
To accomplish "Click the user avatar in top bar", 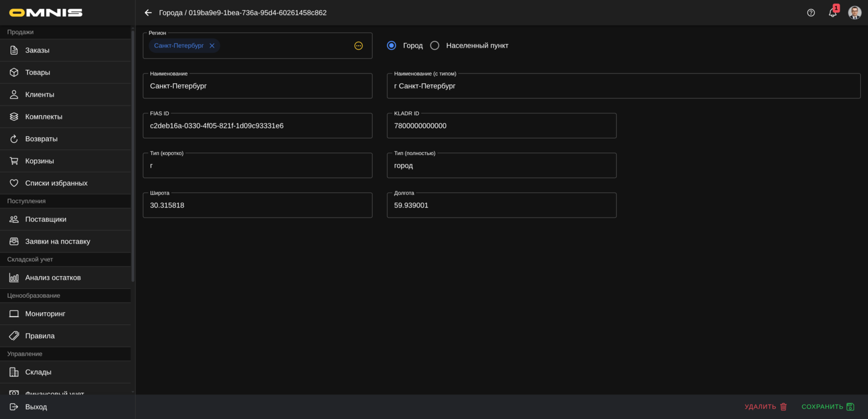I will [854, 13].
